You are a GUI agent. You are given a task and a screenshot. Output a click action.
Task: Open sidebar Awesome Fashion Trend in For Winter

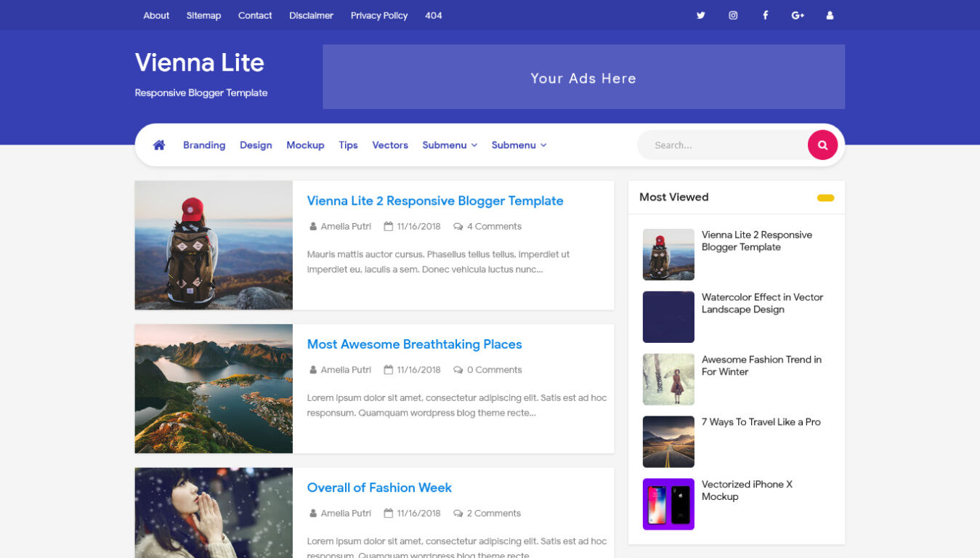coord(761,365)
